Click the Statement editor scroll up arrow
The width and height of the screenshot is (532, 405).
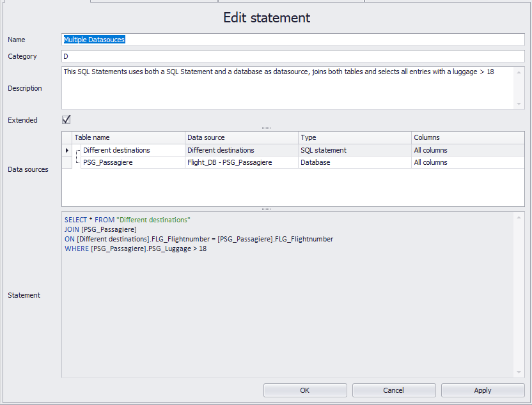[519, 217]
